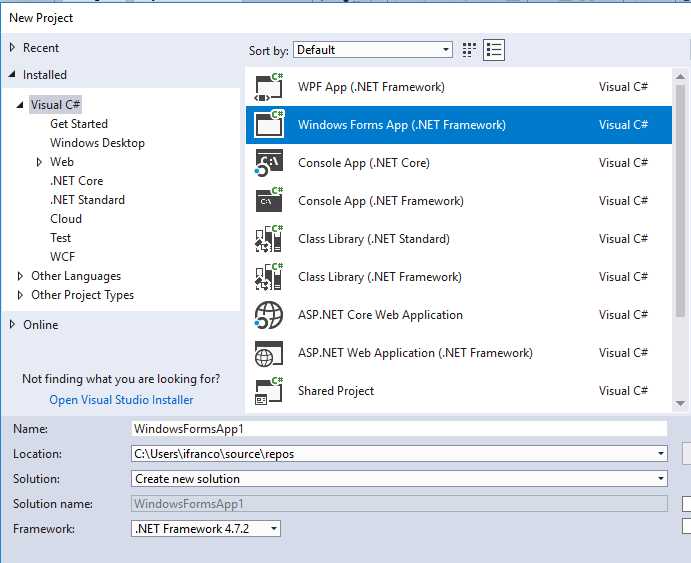
Task: Open the Framework version dropdown
Action: point(206,529)
